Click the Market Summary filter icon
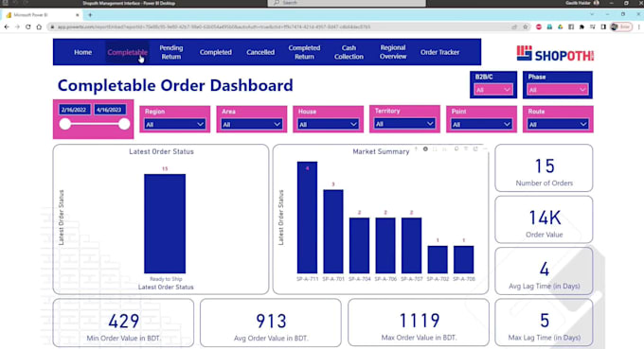 (x=466, y=149)
